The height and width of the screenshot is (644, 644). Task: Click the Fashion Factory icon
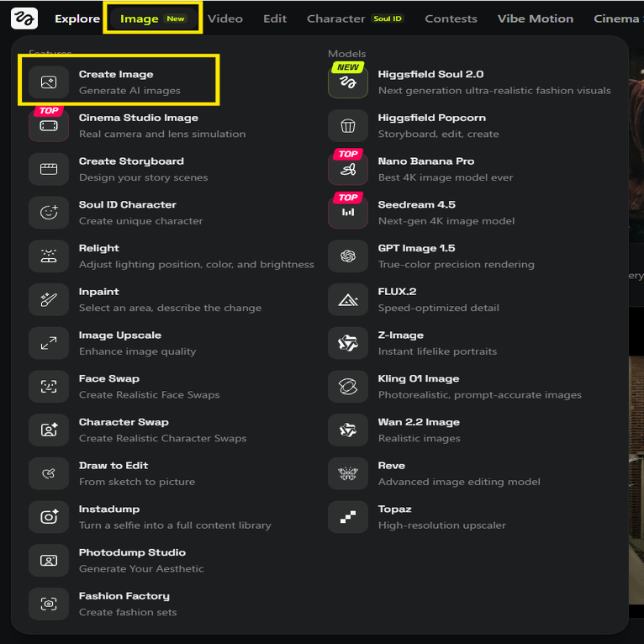pos(49,604)
